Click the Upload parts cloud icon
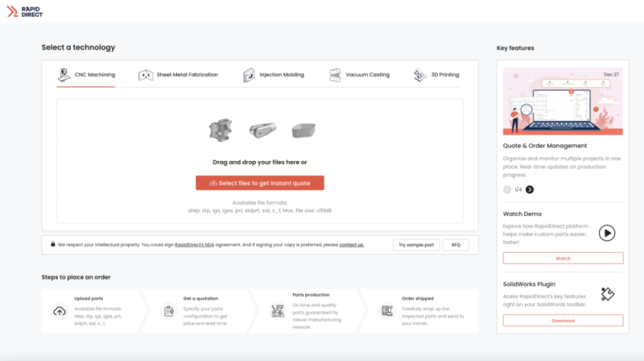The width and height of the screenshot is (644, 361). click(60, 311)
